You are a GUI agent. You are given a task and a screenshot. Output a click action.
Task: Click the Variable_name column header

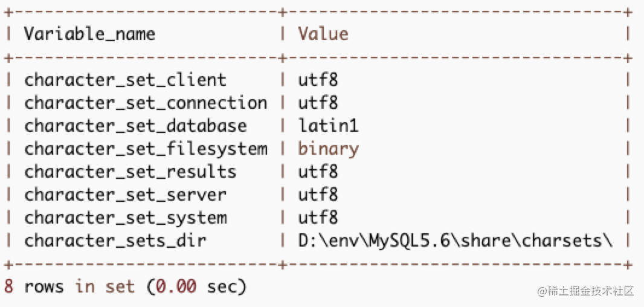(x=89, y=34)
